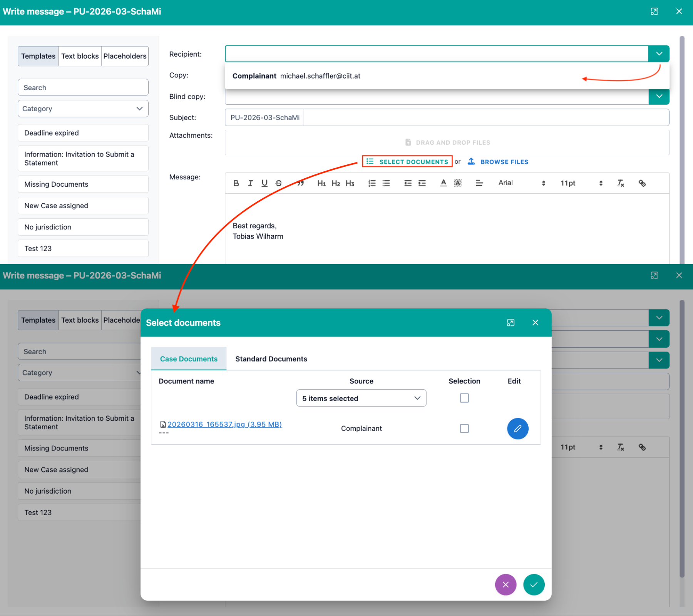Open the 11pt font size dropdown in the upper toolbar
The image size is (693, 616).
coord(581,183)
